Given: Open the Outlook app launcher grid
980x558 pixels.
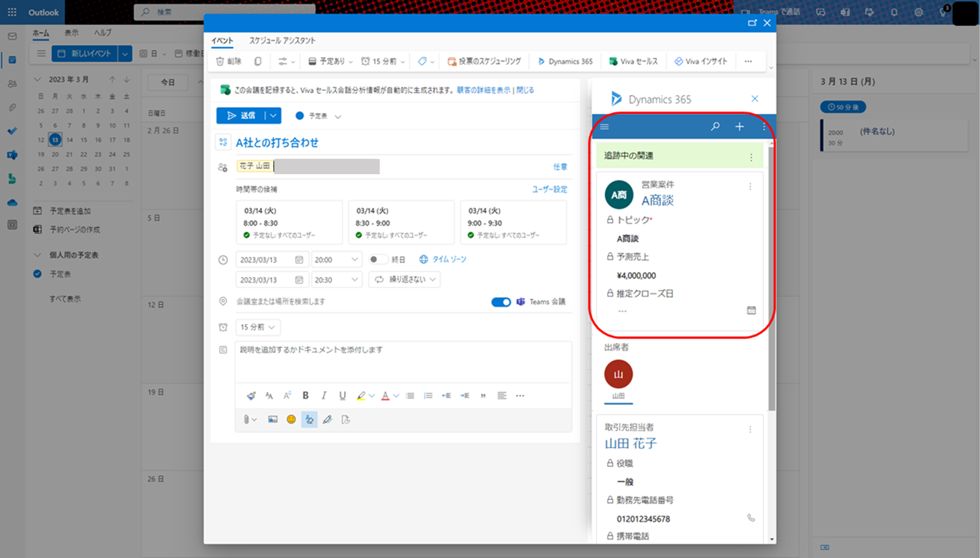Looking at the screenshot, I should tap(12, 12).
